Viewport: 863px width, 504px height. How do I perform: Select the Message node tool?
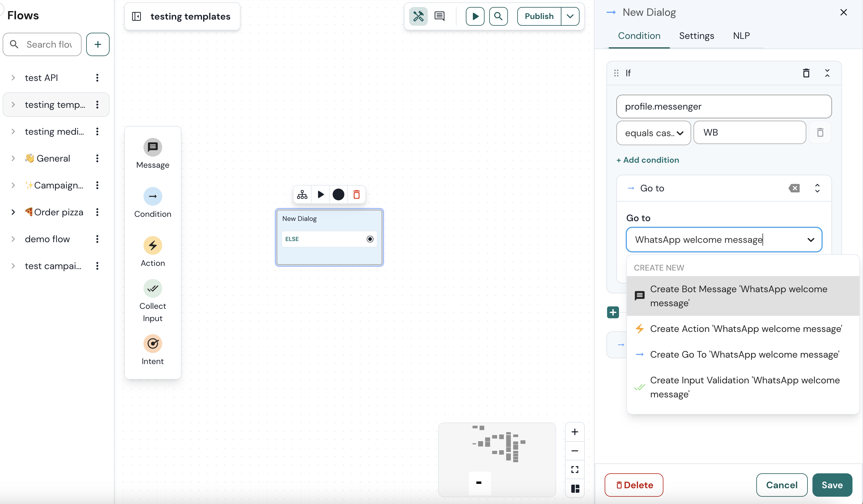[x=153, y=153]
